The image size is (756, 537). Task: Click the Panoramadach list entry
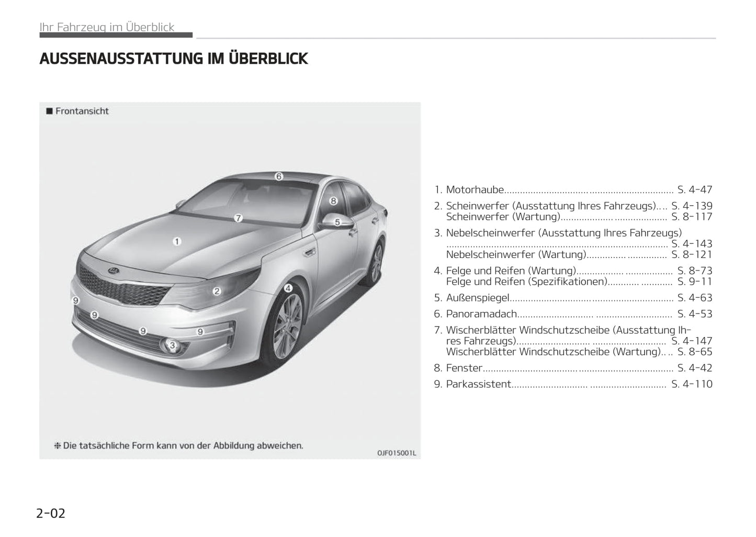coord(481,314)
